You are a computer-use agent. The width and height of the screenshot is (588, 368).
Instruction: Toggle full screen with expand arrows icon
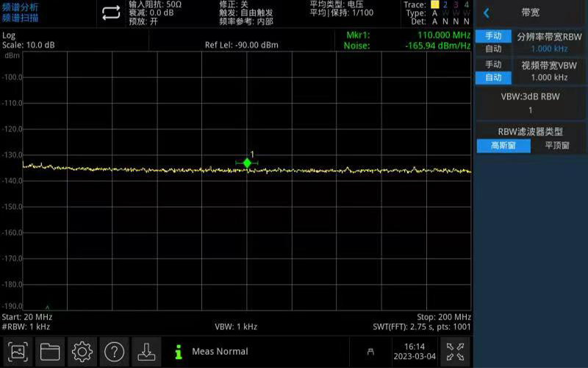tap(455, 352)
